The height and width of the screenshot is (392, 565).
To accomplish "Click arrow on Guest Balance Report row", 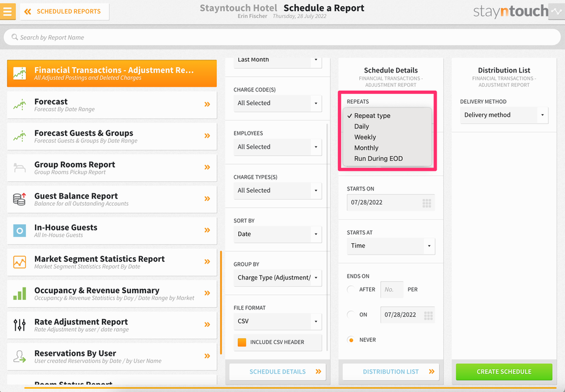I will tap(207, 198).
